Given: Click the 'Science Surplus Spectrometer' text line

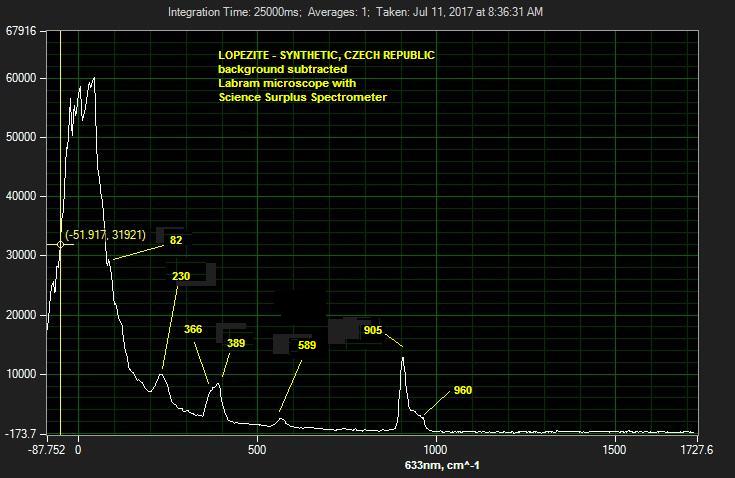Looking at the screenshot, I should pyautogui.click(x=302, y=97).
